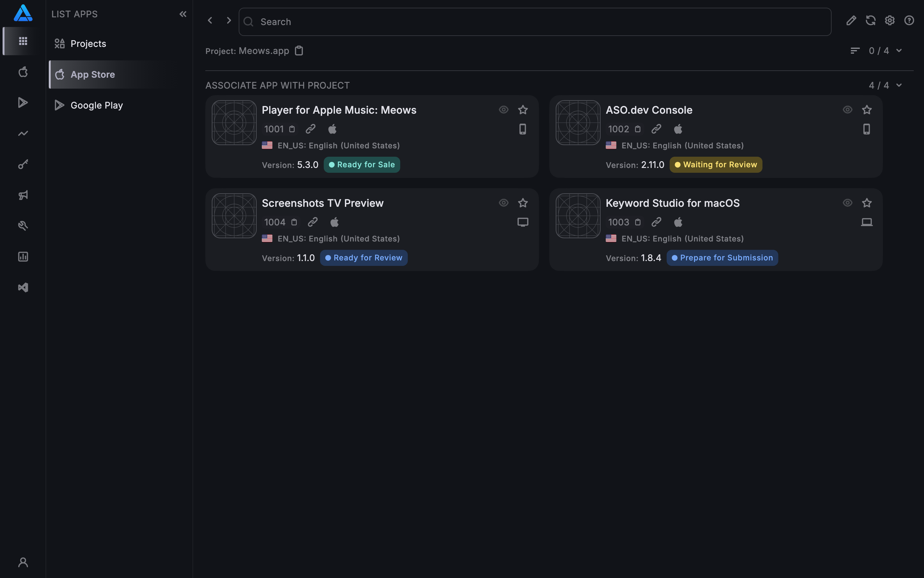Open link icon for app 1002
924x578 pixels.
click(656, 129)
